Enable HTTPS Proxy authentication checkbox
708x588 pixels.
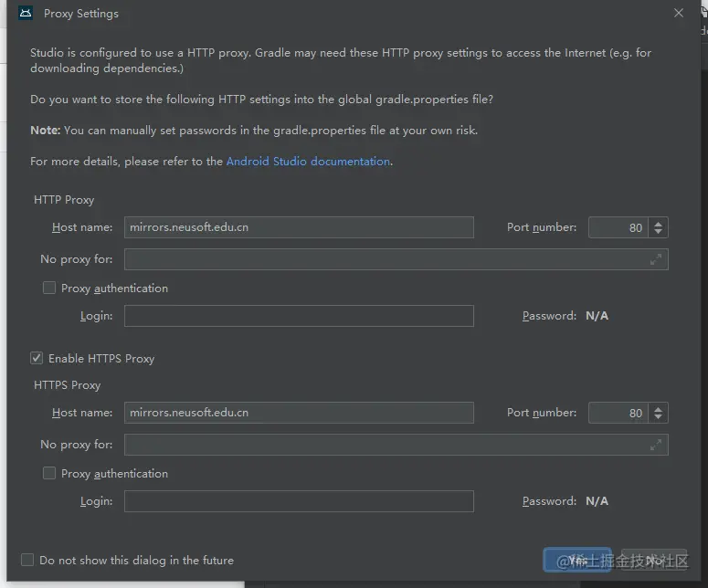click(x=49, y=473)
